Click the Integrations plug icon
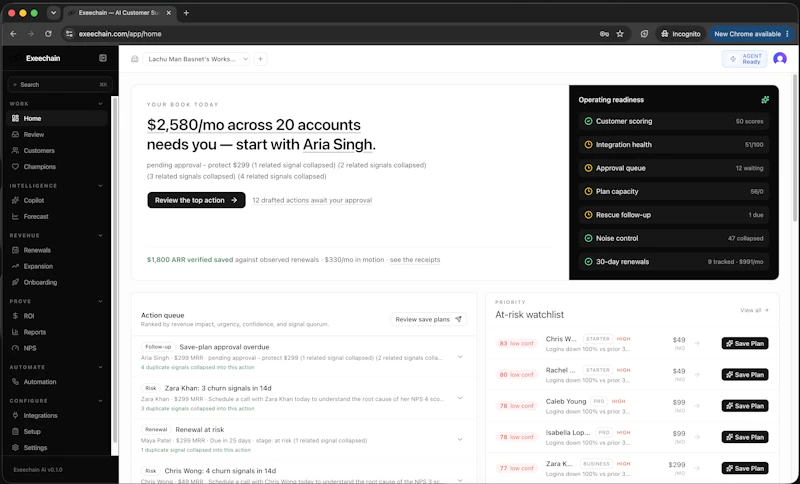Viewport: 800px width, 484px height. tap(15, 416)
